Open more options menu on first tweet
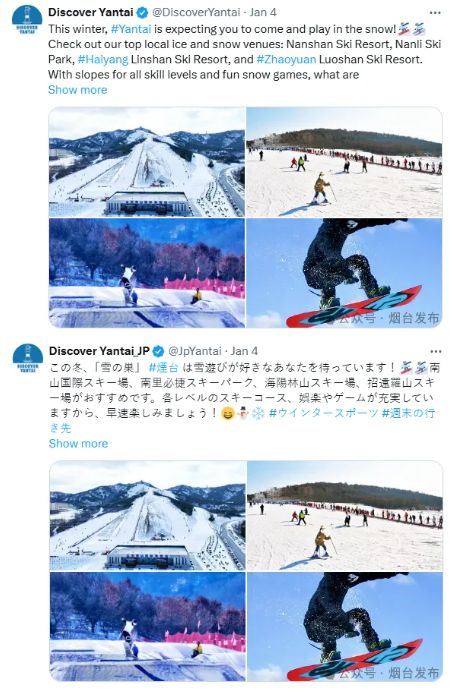The width and height of the screenshot is (463, 692). 435,13
